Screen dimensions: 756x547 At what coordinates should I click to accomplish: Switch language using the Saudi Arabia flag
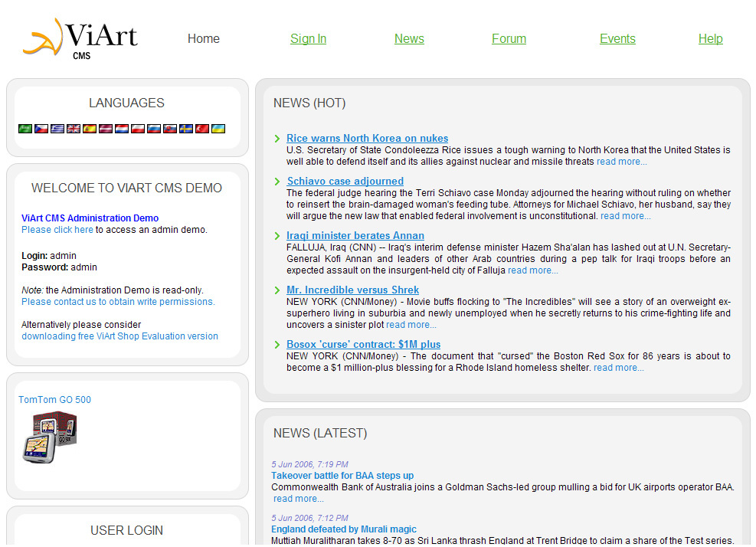point(25,129)
